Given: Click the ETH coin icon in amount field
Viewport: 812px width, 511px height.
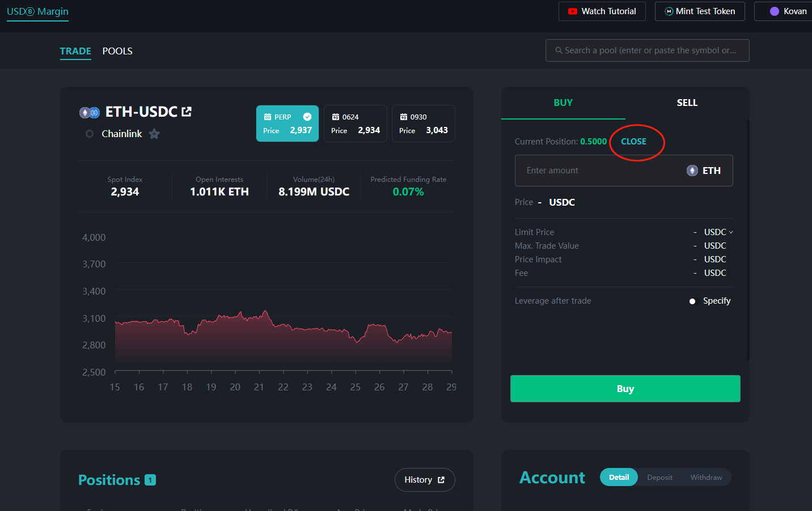Looking at the screenshot, I should point(692,171).
